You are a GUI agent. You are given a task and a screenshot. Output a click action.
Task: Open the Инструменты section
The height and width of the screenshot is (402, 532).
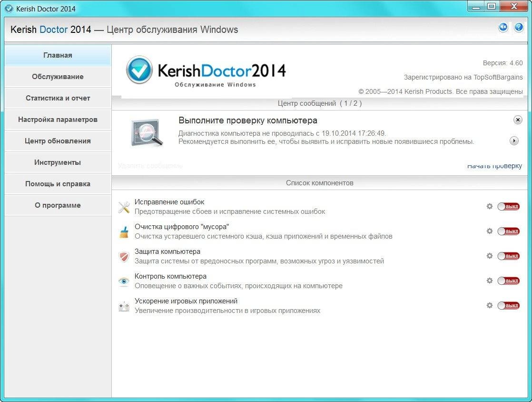click(58, 162)
